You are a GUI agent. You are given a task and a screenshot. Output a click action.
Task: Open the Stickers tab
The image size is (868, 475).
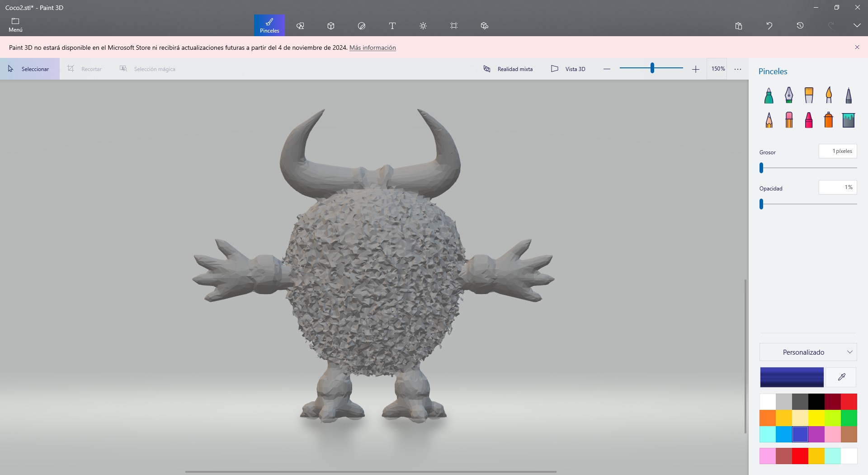pos(362,26)
